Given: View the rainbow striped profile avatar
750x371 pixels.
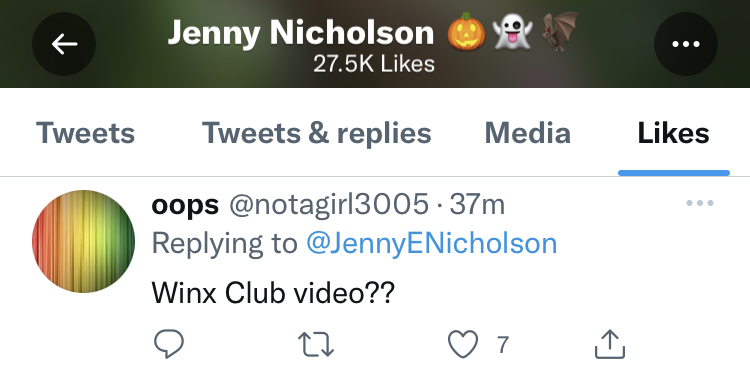Looking at the screenshot, I should [83, 241].
